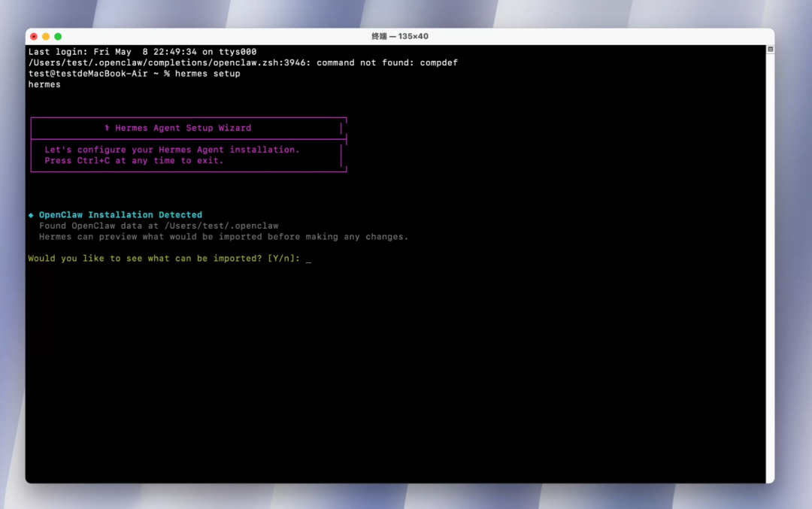
Task: Click 'Let's configure your Hermes Agent installation.' text
Action: coord(172,150)
